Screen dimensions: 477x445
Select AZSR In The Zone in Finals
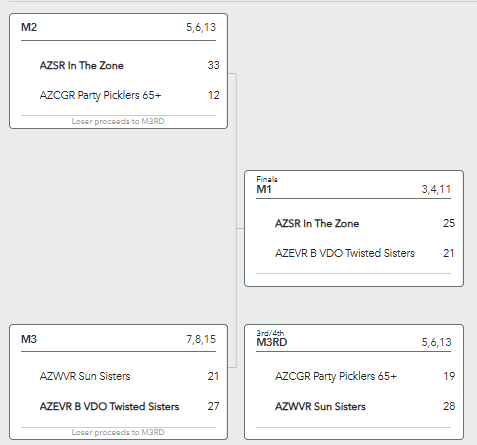tap(317, 223)
